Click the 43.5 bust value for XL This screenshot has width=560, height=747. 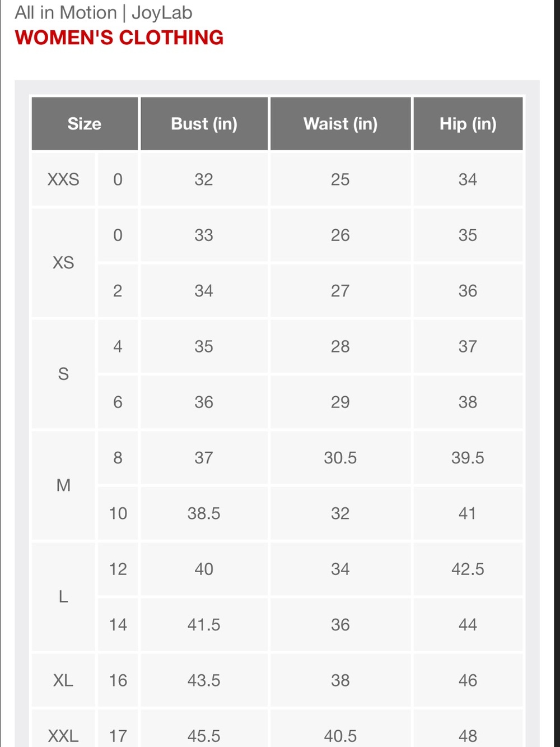204,680
